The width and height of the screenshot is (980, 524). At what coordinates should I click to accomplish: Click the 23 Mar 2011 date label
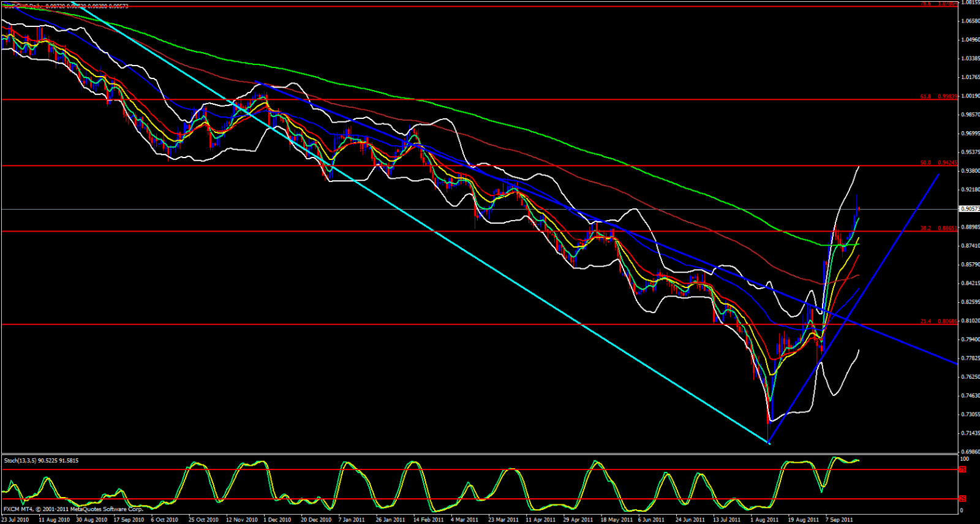[x=503, y=520]
